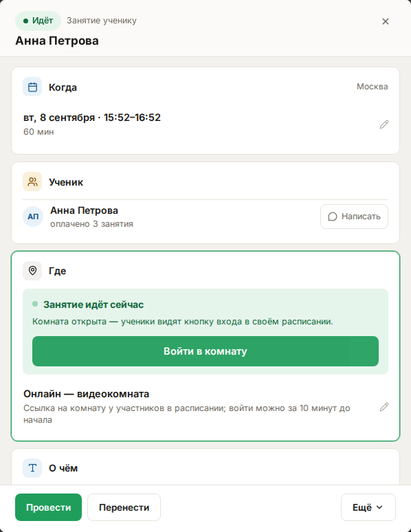
Task: Click the map pin icon beside Где
Action: [x=32, y=271]
